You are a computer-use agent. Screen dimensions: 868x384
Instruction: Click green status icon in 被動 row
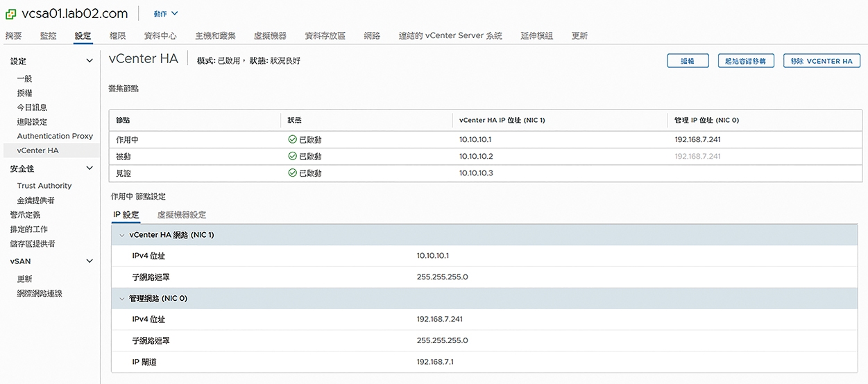[292, 156]
